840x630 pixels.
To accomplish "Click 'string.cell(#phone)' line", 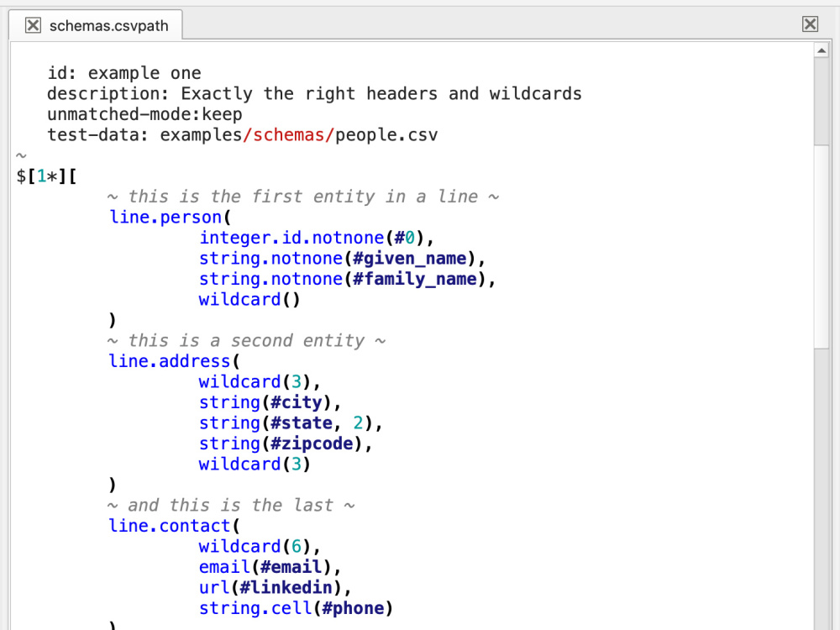I will (x=296, y=608).
